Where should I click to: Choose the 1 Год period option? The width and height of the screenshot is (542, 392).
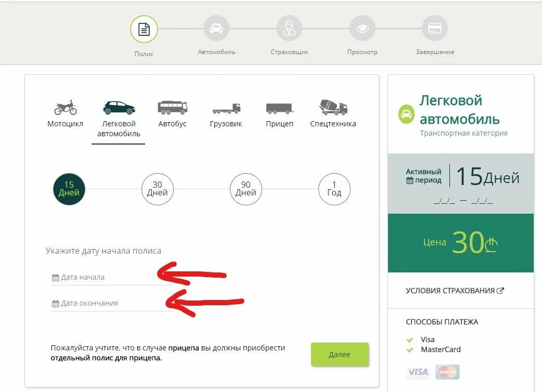[334, 189]
